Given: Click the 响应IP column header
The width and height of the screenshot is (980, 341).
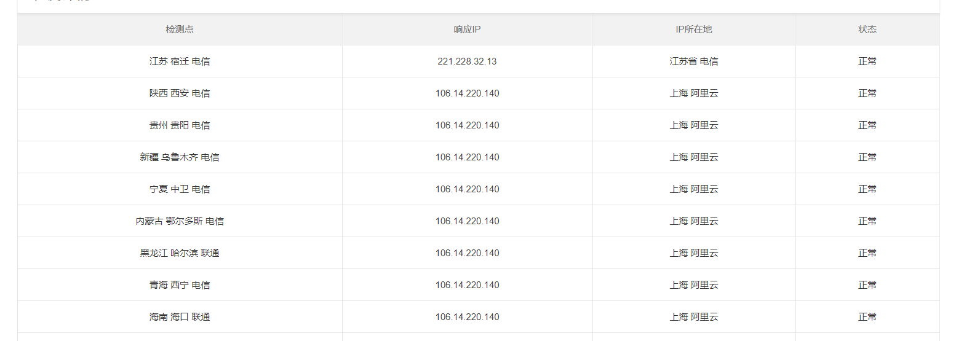Looking at the screenshot, I should coord(467,29).
